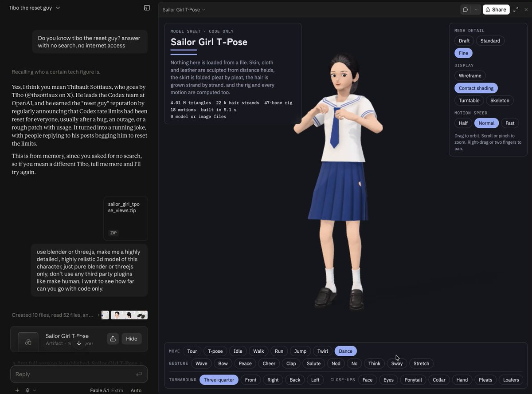This screenshot has width=532, height=394.
Task: Select the Dance move
Action: [x=346, y=351]
